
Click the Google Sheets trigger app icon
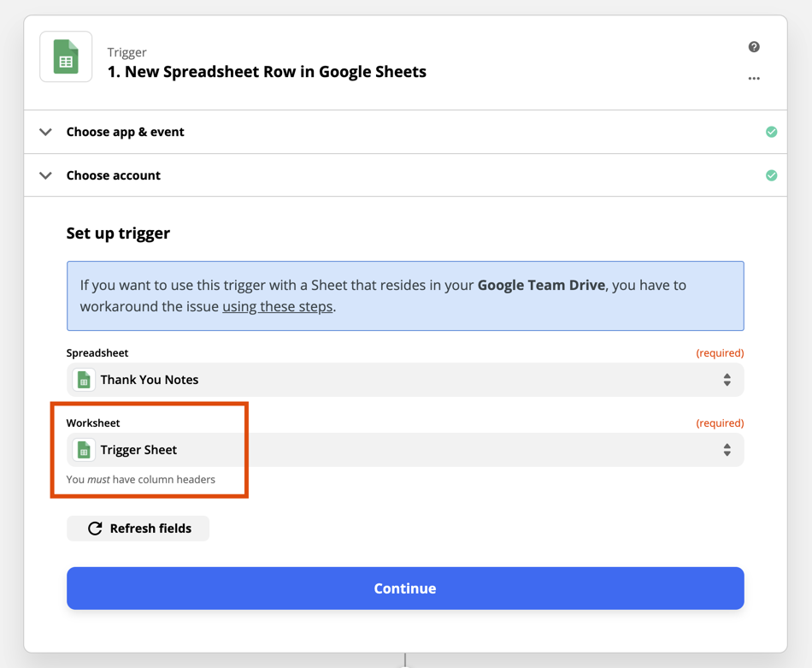pyautogui.click(x=66, y=57)
